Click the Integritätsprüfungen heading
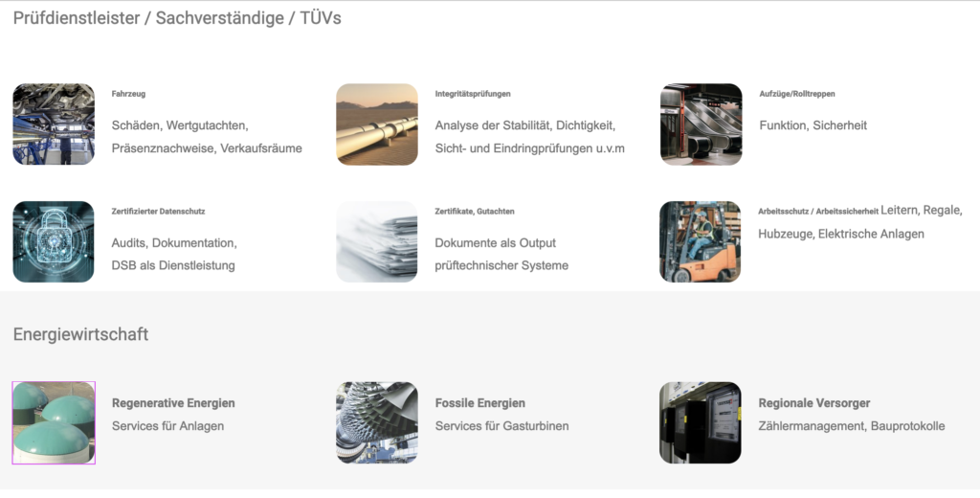The width and height of the screenshot is (980, 498). tap(473, 94)
